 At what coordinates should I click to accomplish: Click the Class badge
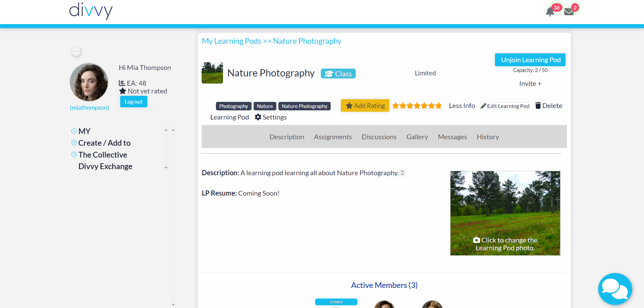[338, 74]
